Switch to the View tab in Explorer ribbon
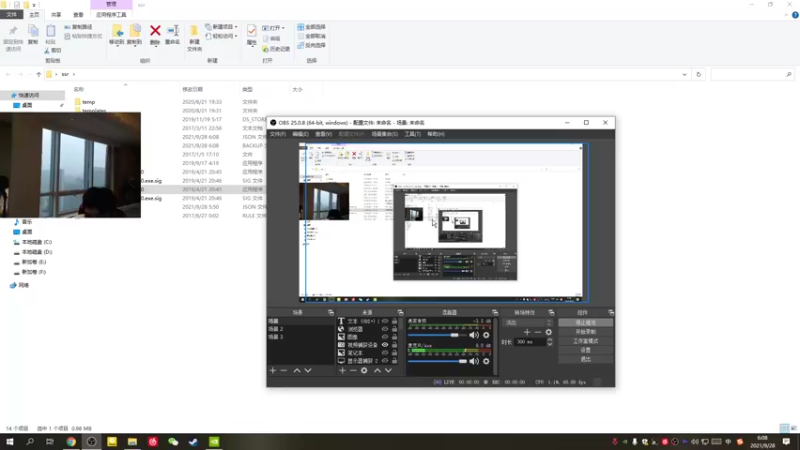The width and height of the screenshot is (800, 450). (x=78, y=15)
